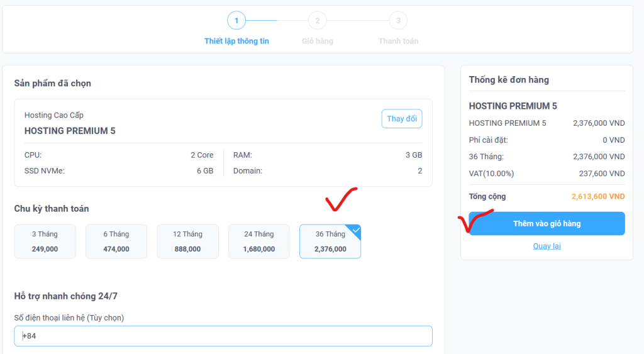Click Thêm vào giỏ hàng button
The width and height of the screenshot is (644, 354).
(547, 224)
